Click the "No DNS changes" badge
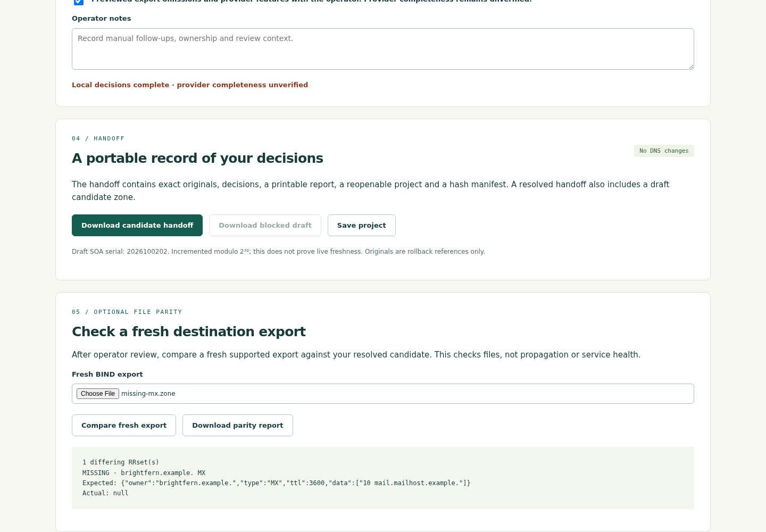766x532 pixels. pos(664,151)
